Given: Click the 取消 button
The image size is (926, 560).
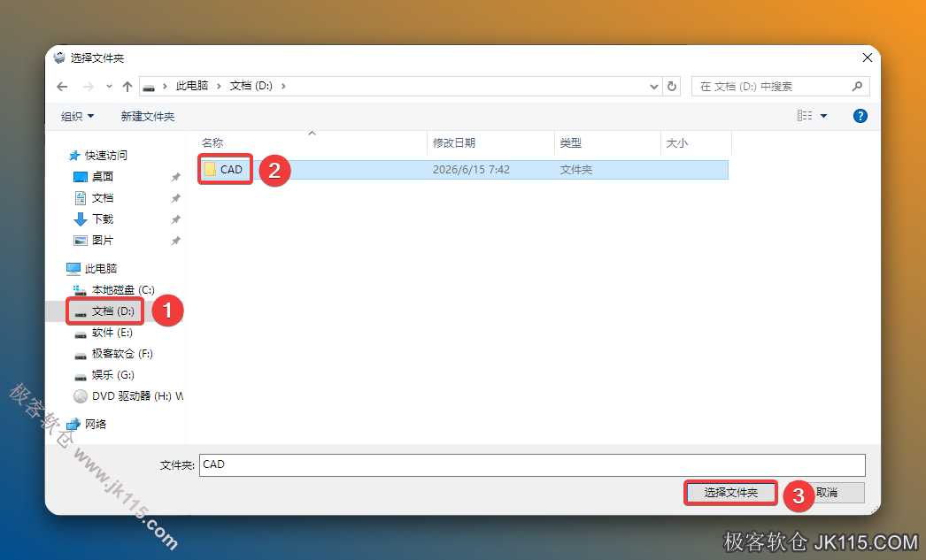Looking at the screenshot, I should click(827, 492).
